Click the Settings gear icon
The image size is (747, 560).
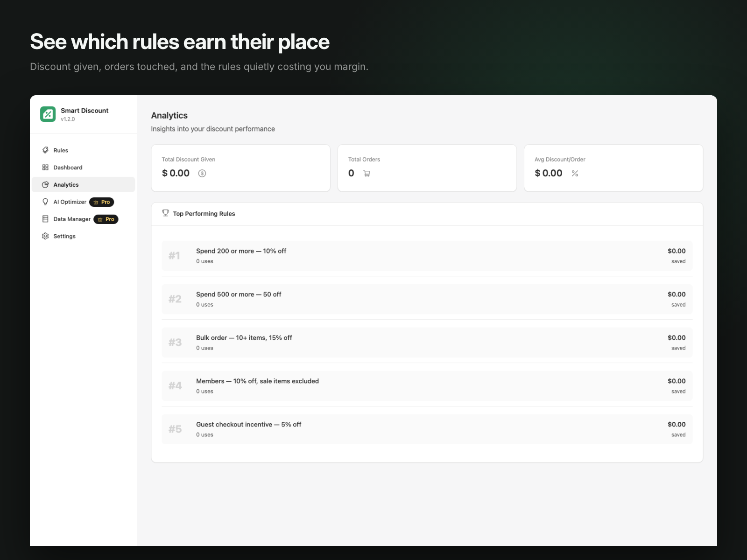tap(45, 236)
